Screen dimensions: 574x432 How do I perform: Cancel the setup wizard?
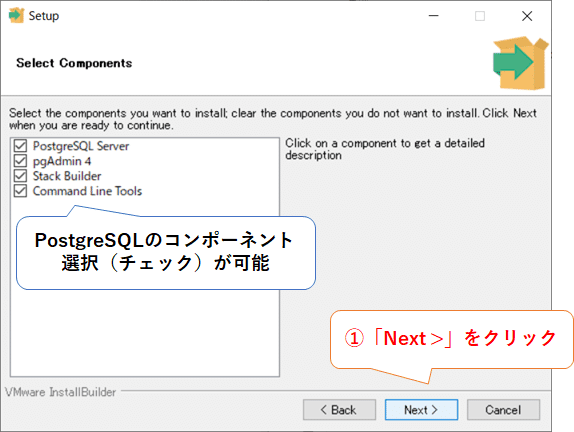(x=503, y=410)
